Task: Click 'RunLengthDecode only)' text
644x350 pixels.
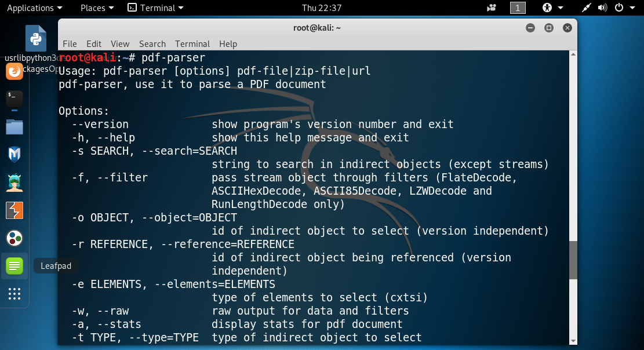Action: pyautogui.click(x=278, y=204)
